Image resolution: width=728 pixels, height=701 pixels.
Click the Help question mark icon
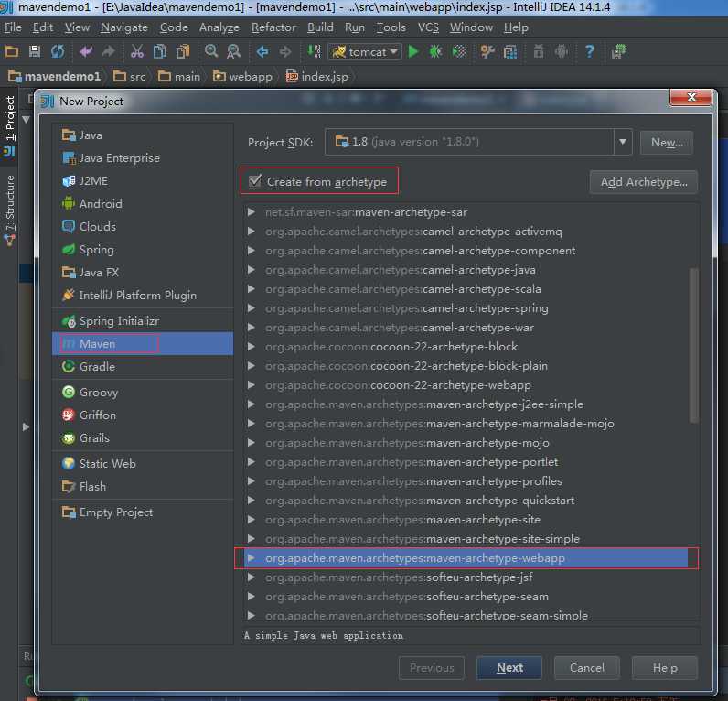pos(590,51)
